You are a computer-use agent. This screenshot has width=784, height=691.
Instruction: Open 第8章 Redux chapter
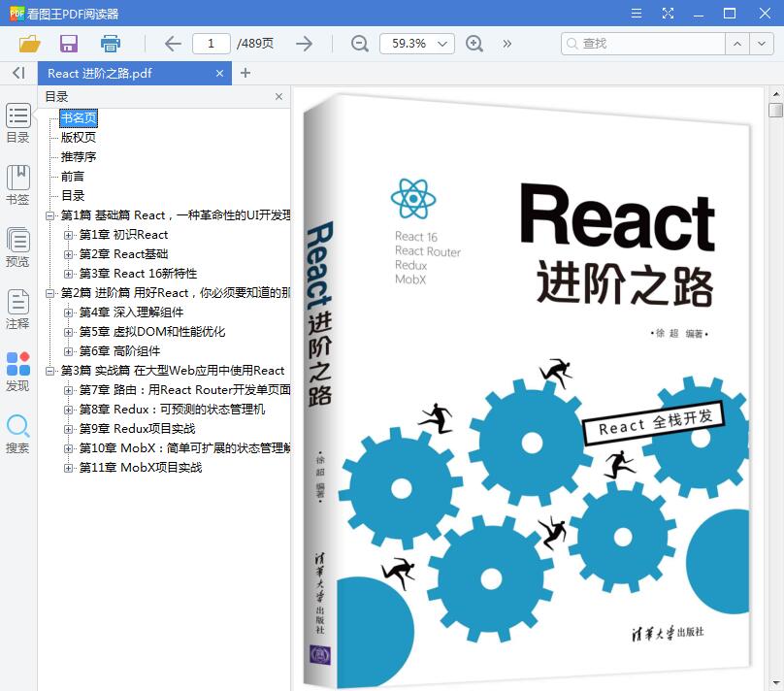click(172, 409)
